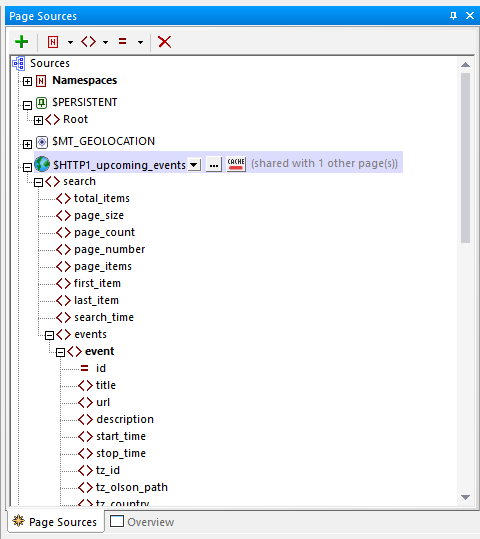
Task: Pin the Page Sources panel
Action: pos(454,15)
